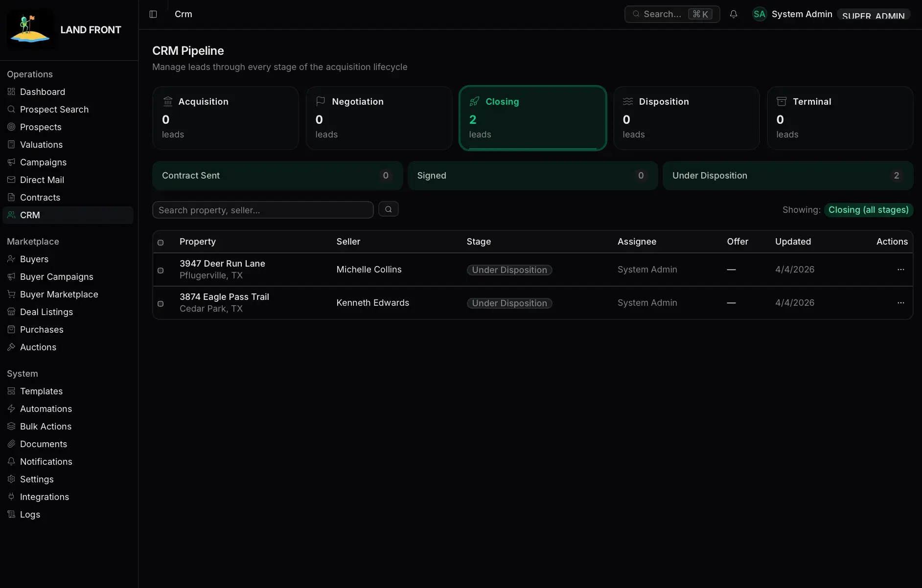Screen dimensions: 922x588
Task: Click the Stage column header
Action: (479, 242)
